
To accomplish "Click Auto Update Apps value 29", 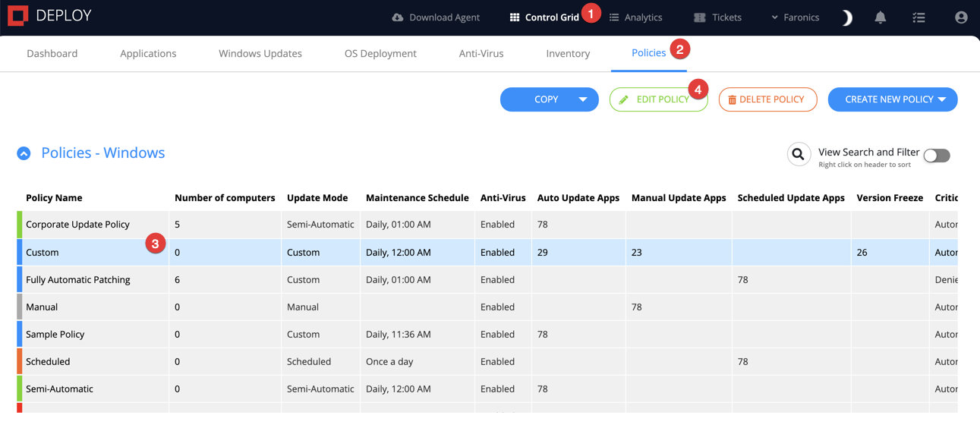I will pyautogui.click(x=543, y=252).
